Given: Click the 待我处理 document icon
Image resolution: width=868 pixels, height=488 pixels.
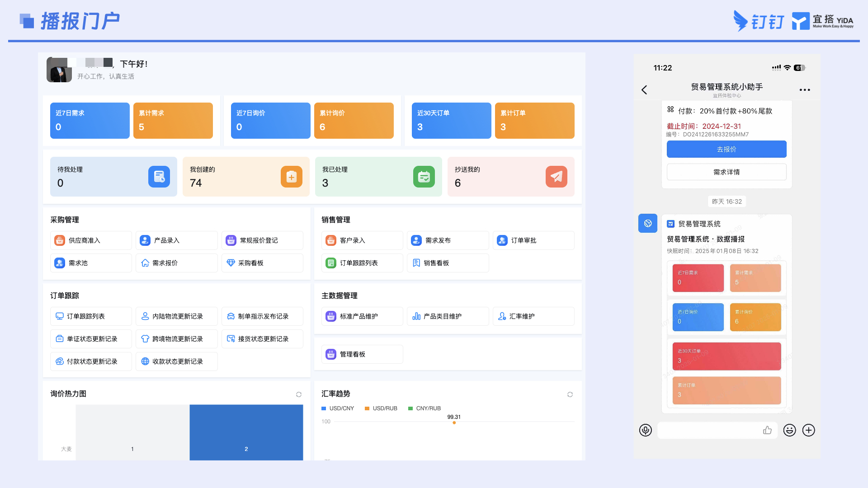Looking at the screenshot, I should click(x=159, y=177).
